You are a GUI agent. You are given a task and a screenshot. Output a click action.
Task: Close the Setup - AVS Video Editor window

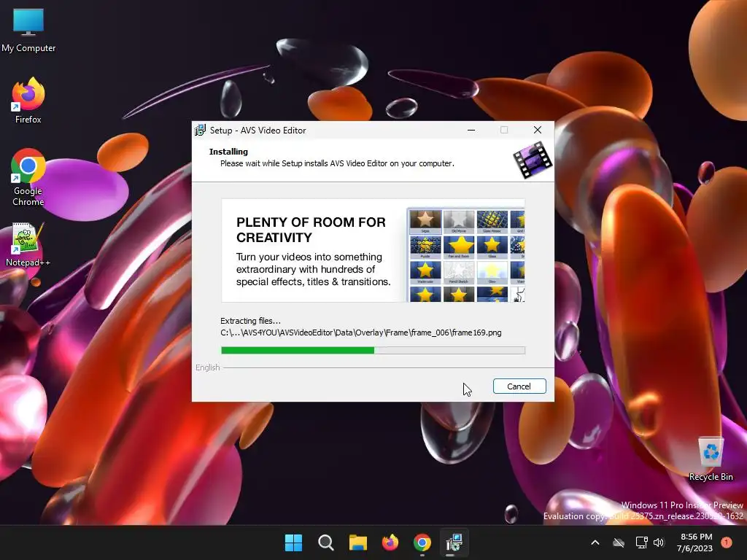click(538, 130)
